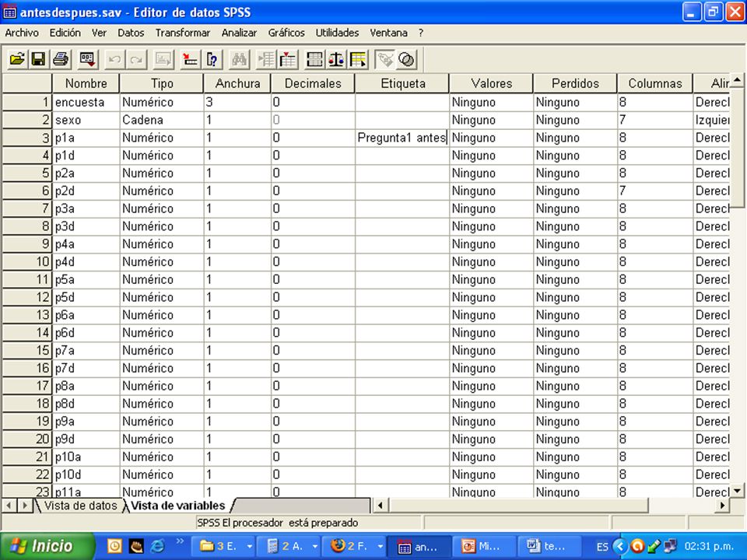The width and height of the screenshot is (747, 560).
Task: Expand hidden system tray icons arrow
Action: [620, 546]
